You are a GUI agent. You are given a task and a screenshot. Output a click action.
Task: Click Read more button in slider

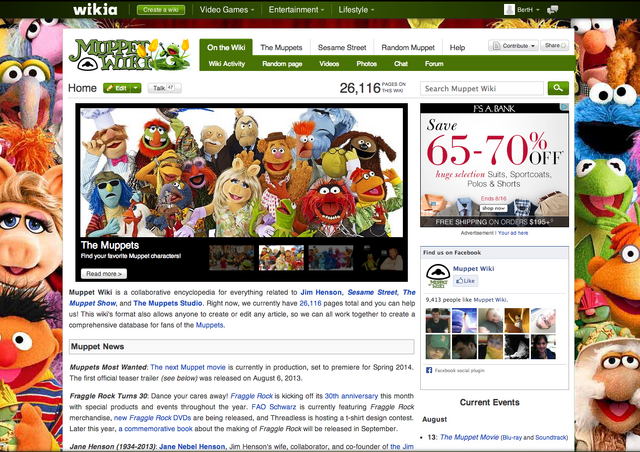pyautogui.click(x=104, y=274)
